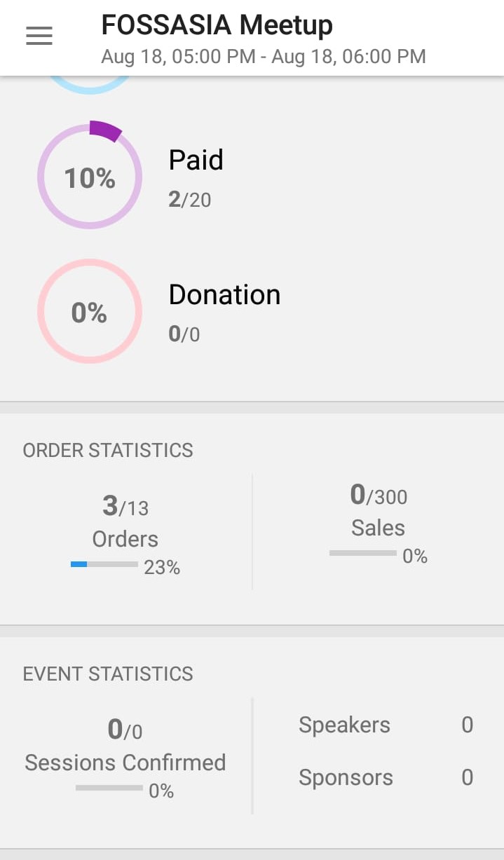This screenshot has width=504, height=860.
Task: Click the Sessions Confirmed progress bar
Action: pos(109,788)
